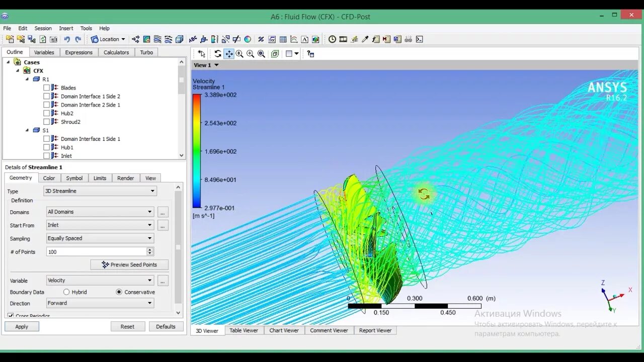Check Domain Interface 2 Side 1
644x362 pixels.
click(46, 105)
